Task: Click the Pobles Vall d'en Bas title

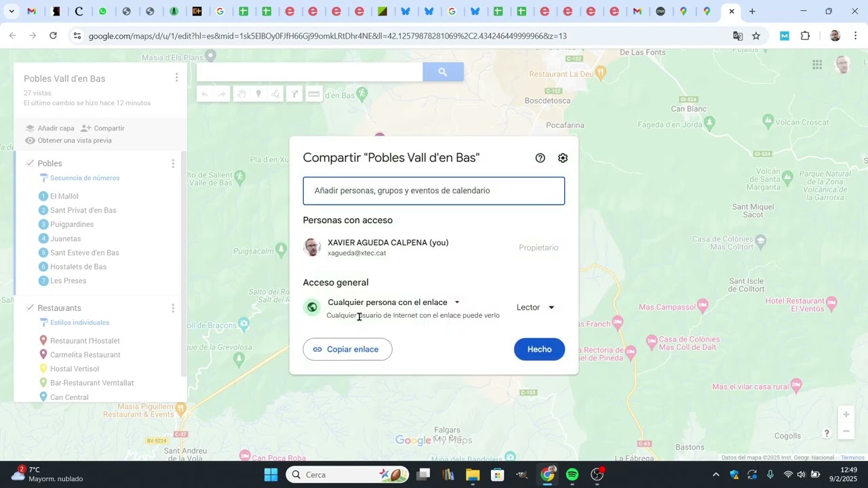Action: point(64,79)
